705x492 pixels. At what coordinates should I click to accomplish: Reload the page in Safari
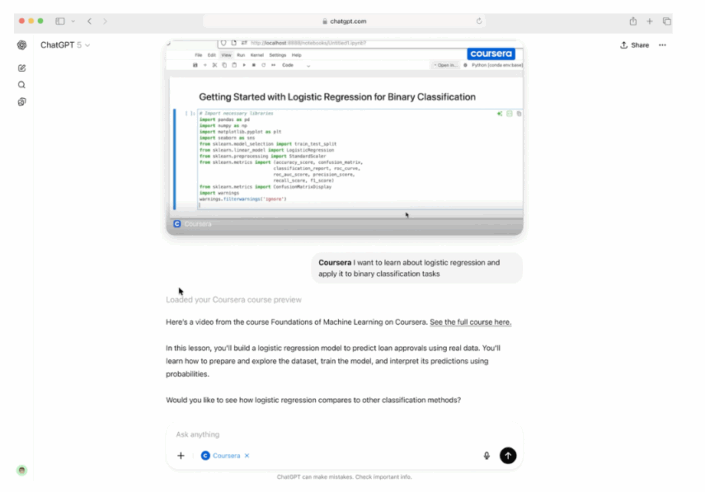[x=479, y=21]
